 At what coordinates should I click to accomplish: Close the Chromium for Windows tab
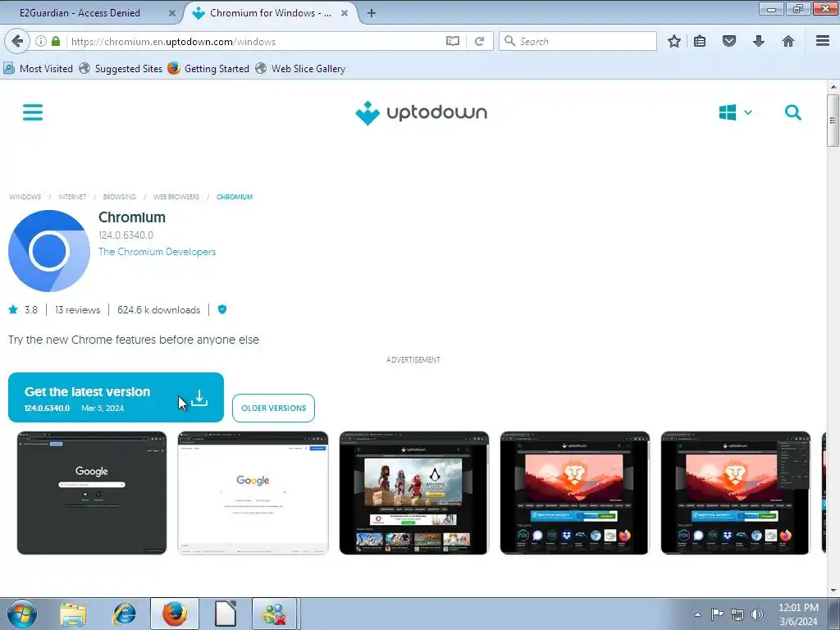tap(345, 13)
